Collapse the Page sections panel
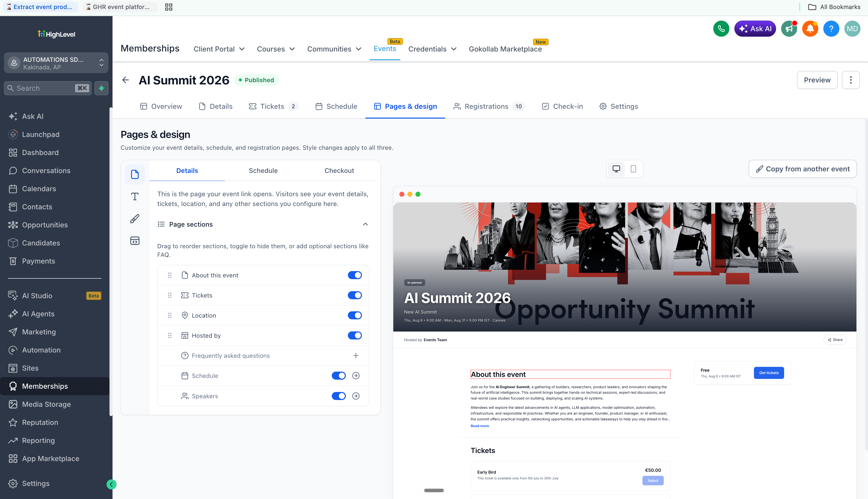 [365, 224]
